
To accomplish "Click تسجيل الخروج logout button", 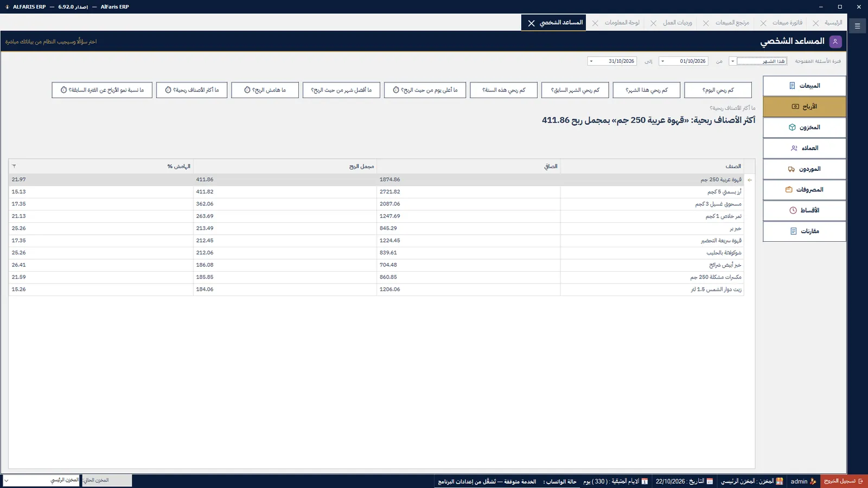I will coord(844,481).
